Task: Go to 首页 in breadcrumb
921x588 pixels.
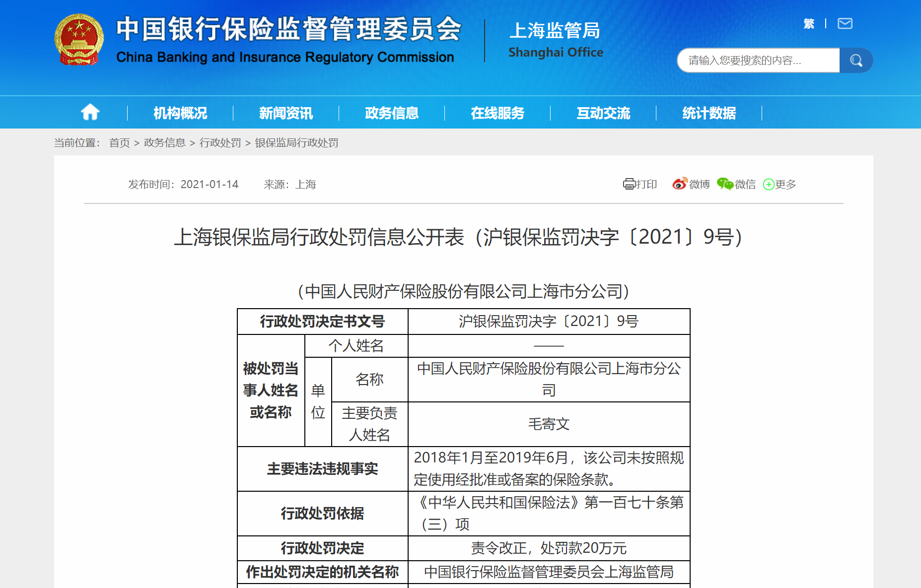Action: [120, 143]
